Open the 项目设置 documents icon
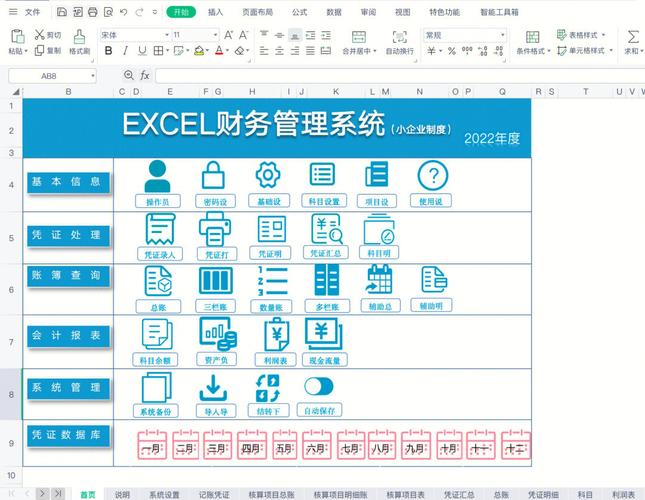 point(377,174)
